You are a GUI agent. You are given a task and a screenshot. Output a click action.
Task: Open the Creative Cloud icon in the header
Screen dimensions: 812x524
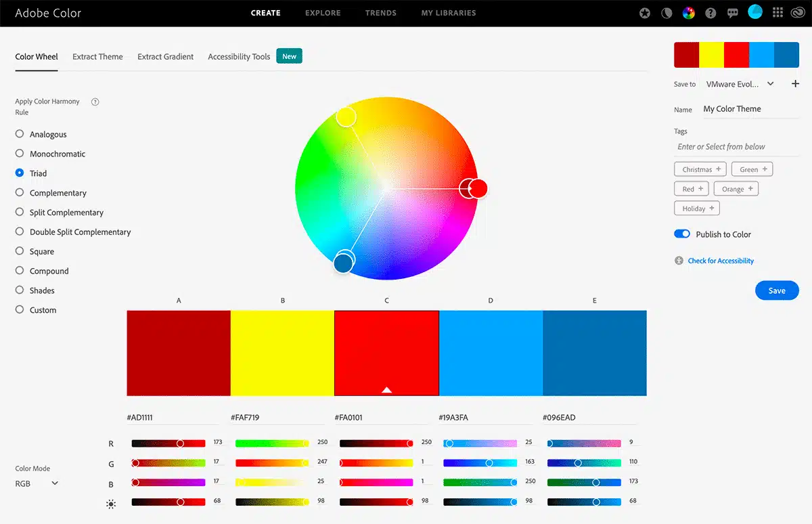coord(799,13)
